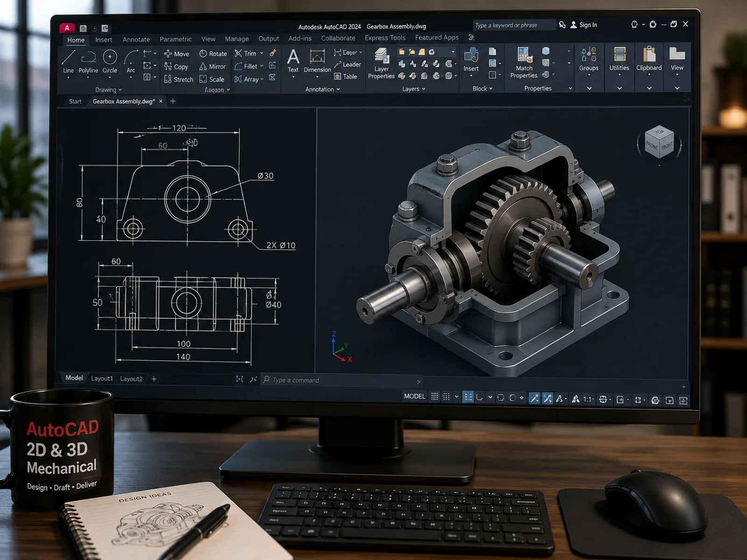Click the Start file tab

point(75,101)
